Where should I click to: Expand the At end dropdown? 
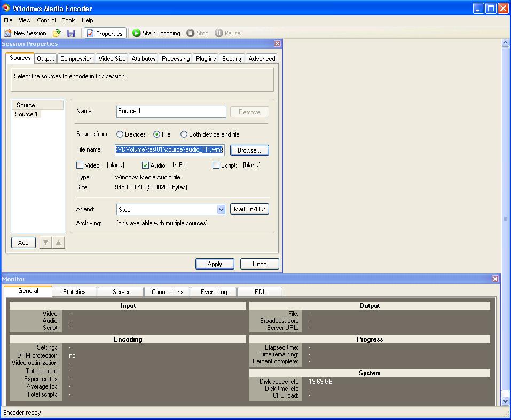[221, 210]
